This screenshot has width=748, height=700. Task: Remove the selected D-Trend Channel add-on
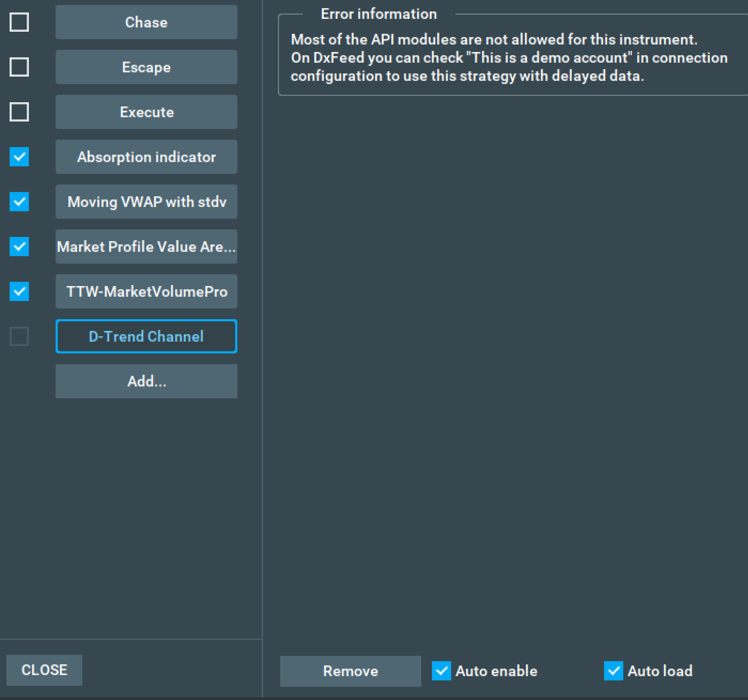click(350, 671)
